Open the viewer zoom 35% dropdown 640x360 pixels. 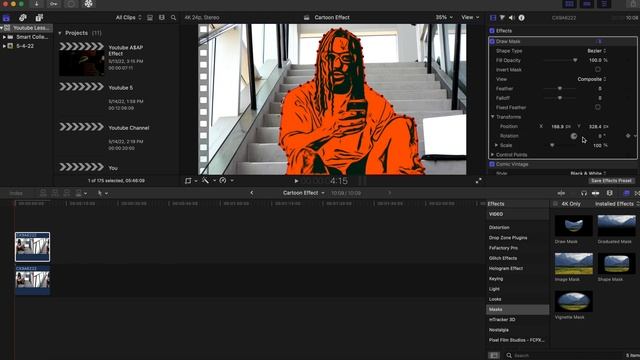pos(444,18)
